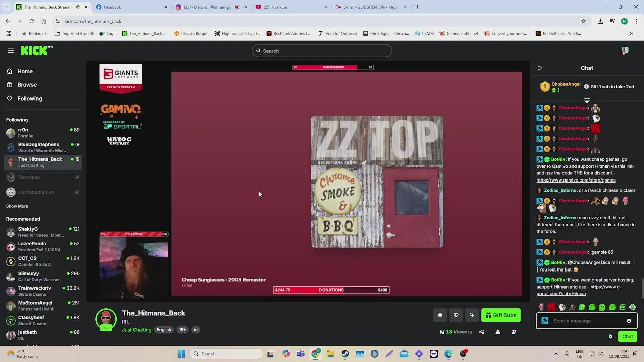Image resolution: width=644 pixels, height=362 pixels.
Task: Open the gamivo.com store link in chat
Action: 576,180
